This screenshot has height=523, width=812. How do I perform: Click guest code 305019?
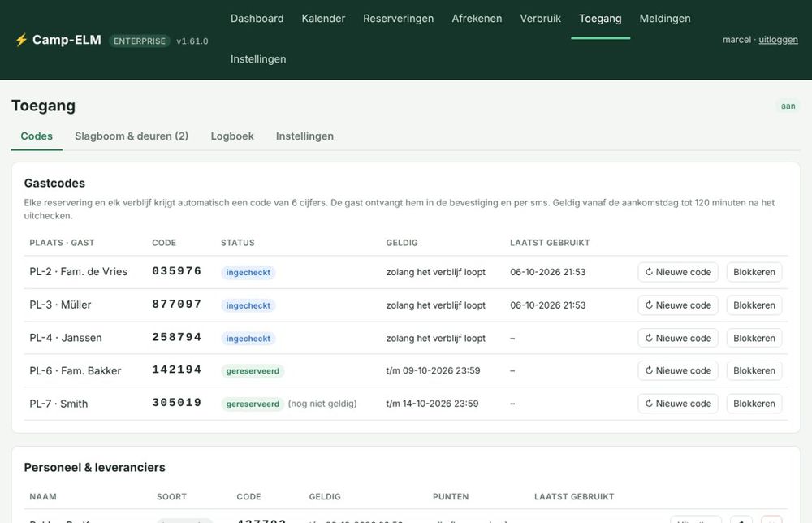click(176, 403)
